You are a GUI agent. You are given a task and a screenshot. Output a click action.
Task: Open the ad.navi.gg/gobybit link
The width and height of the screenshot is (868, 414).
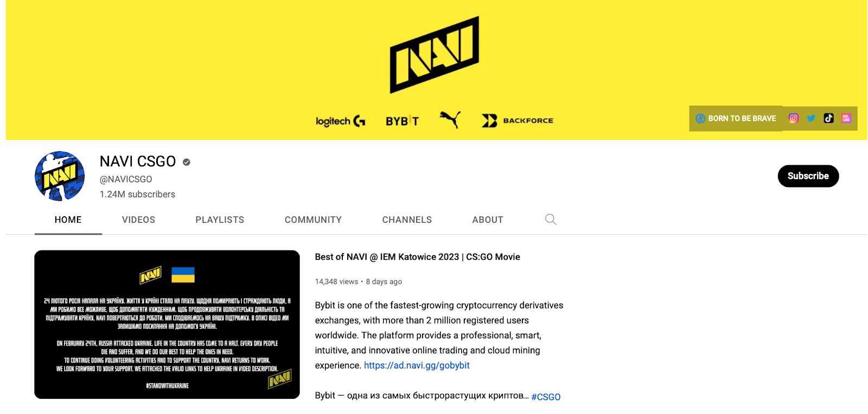pos(417,365)
